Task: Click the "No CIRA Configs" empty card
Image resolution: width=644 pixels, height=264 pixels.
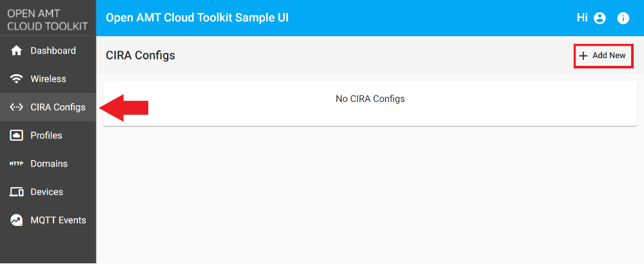Action: point(370,103)
